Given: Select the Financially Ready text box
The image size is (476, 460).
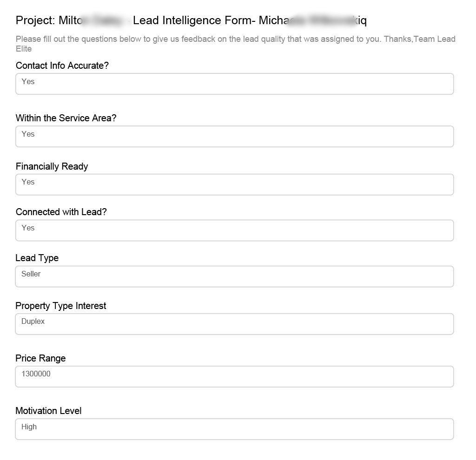Looking at the screenshot, I should coord(234,184).
